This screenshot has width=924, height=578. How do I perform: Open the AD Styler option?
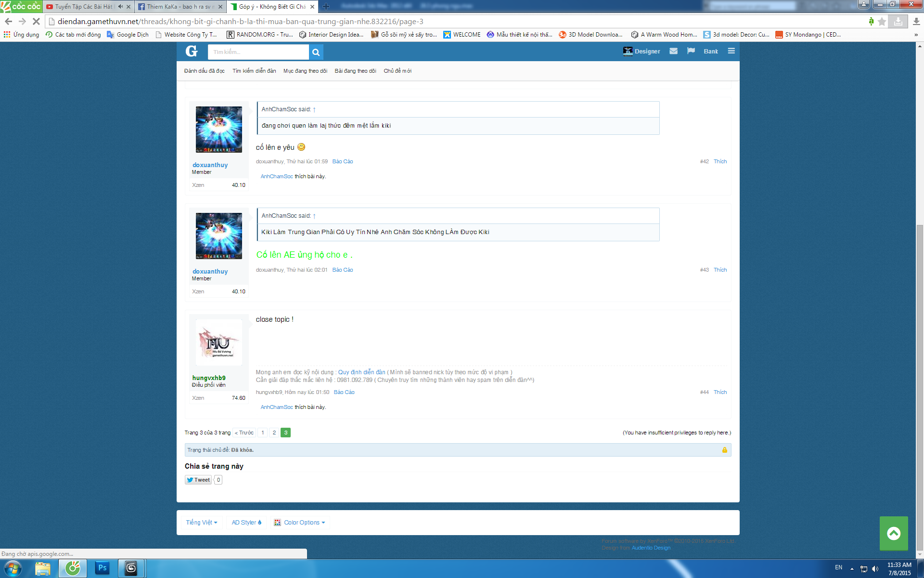pos(246,523)
